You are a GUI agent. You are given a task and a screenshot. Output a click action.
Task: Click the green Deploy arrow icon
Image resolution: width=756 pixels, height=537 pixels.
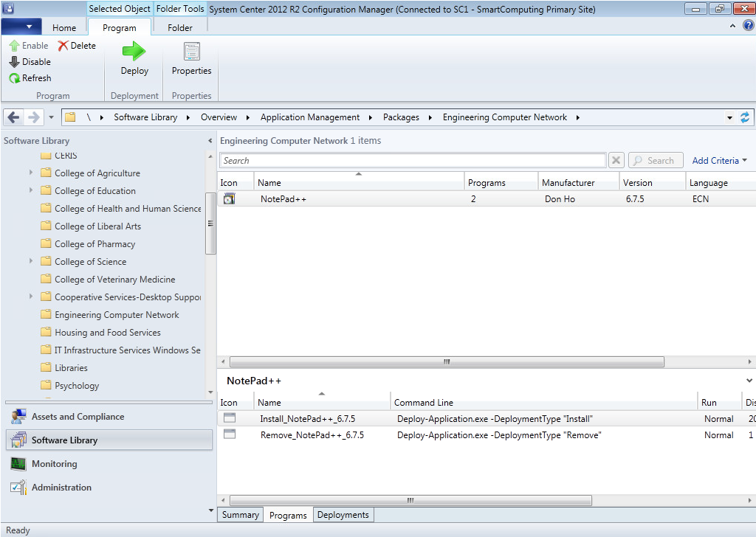(134, 52)
